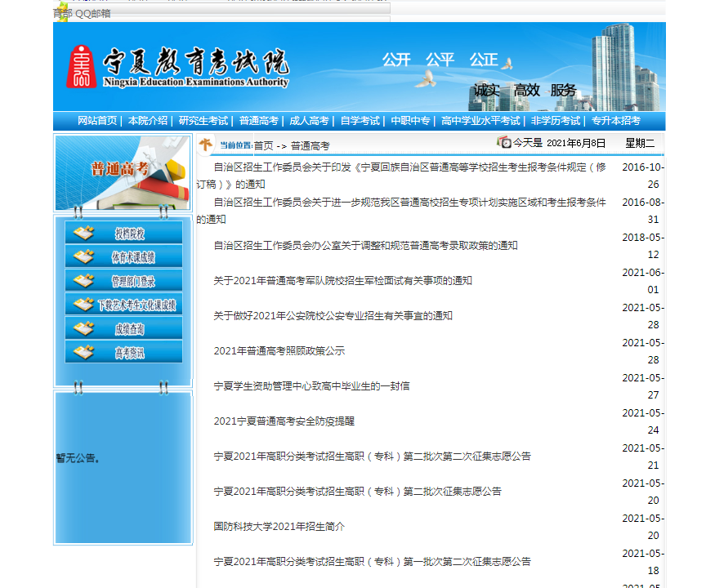Click the red seal logo of Ningxia Examinations Authority
This screenshot has width=706, height=588.
(81, 67)
